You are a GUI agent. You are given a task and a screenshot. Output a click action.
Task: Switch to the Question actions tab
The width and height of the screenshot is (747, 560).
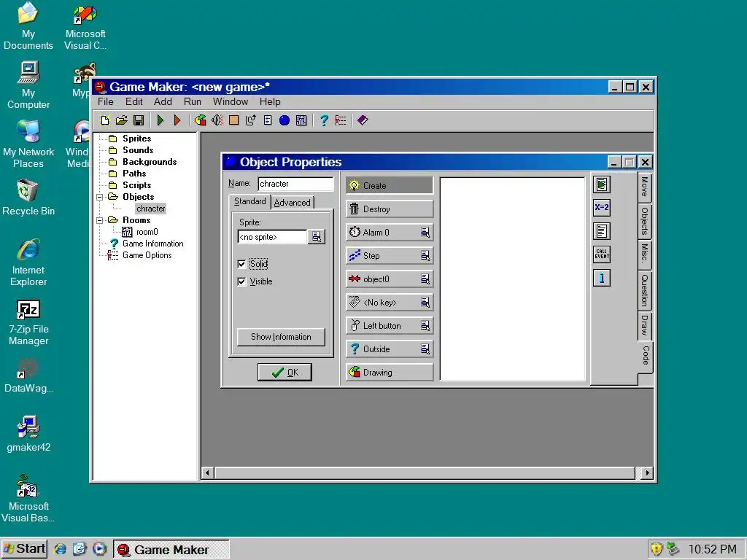pos(644,290)
